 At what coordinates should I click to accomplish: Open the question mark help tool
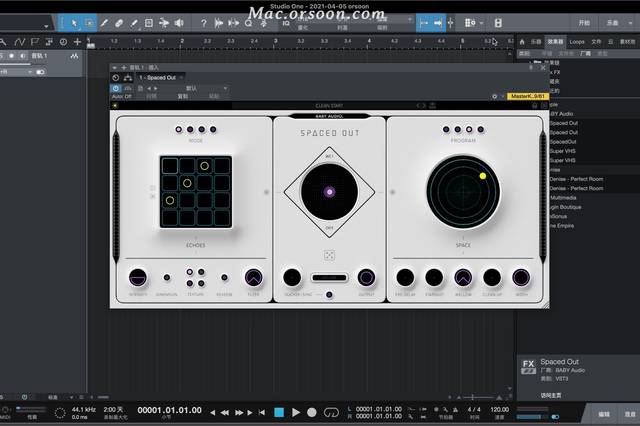point(204,23)
